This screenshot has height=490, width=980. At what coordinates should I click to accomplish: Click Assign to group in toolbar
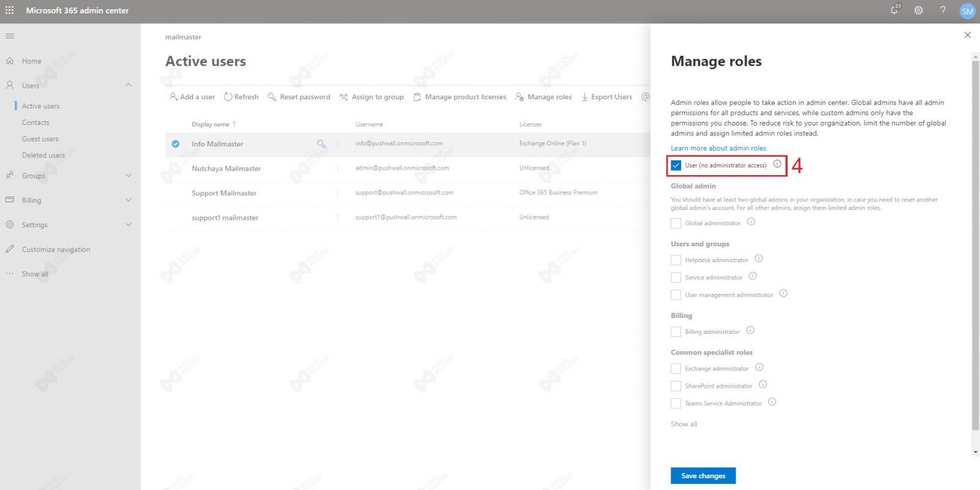pyautogui.click(x=372, y=97)
